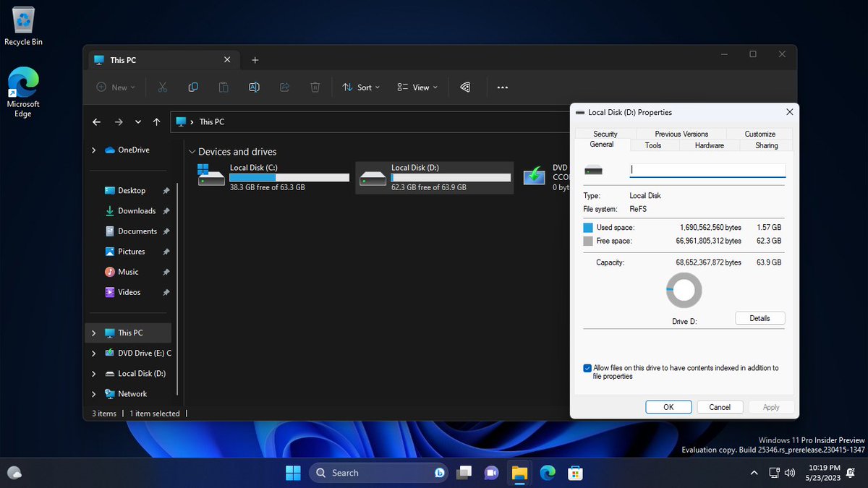Open Pictures in quick access
The image size is (868, 488).
pos(132,252)
